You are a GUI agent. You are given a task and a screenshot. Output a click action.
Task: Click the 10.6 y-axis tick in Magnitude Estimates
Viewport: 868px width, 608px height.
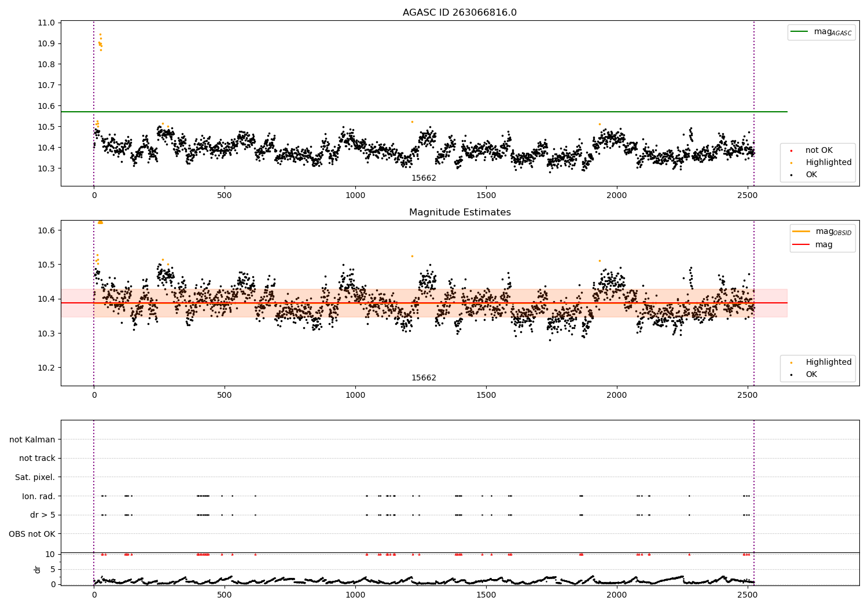[x=47, y=230]
